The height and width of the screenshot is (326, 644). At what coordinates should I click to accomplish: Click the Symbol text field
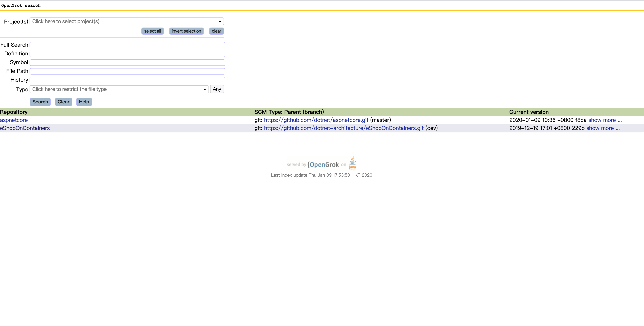pyautogui.click(x=127, y=62)
